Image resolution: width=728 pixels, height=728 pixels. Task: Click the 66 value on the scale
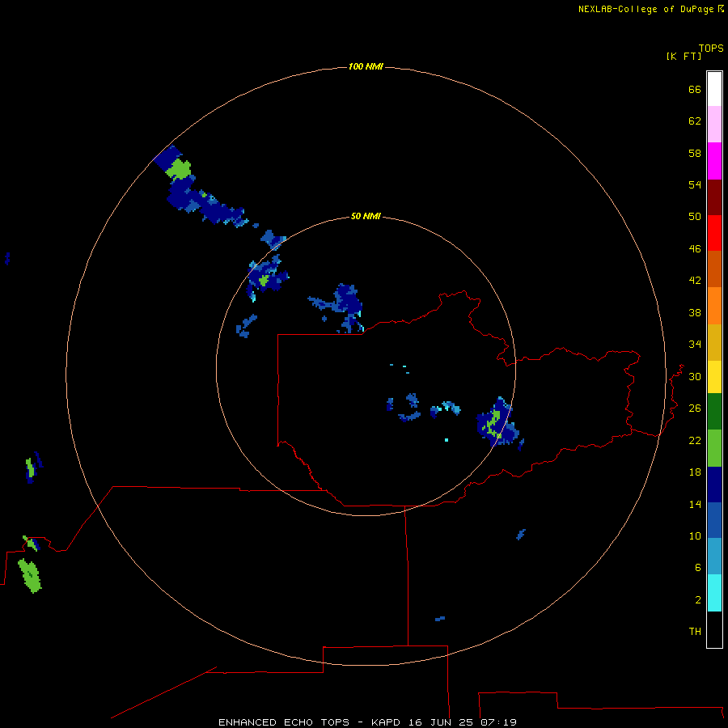pyautogui.click(x=695, y=89)
